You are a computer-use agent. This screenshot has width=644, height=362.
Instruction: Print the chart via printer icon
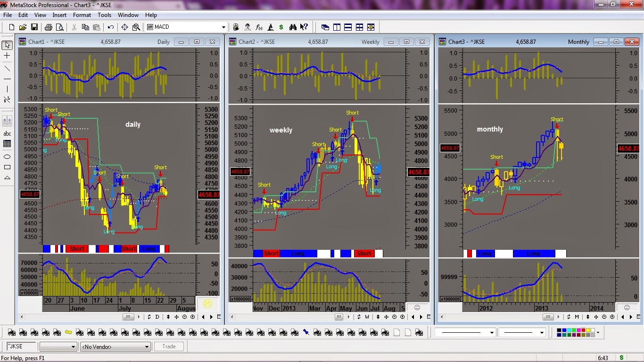[x=49, y=27]
